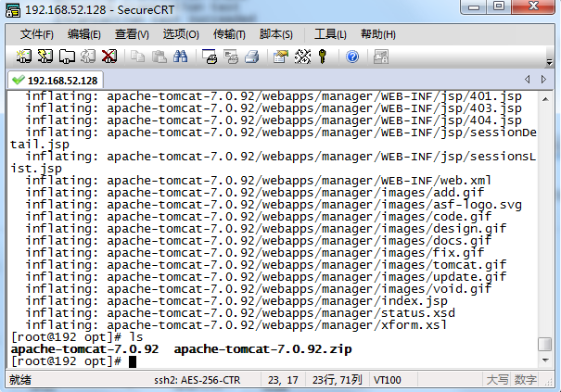
Task: Click the tomcat.gif inflating line
Action: pos(266,265)
